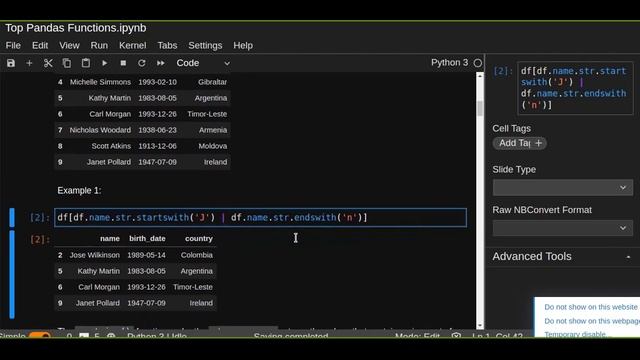Insert a new cell with the plus icon

29,63
